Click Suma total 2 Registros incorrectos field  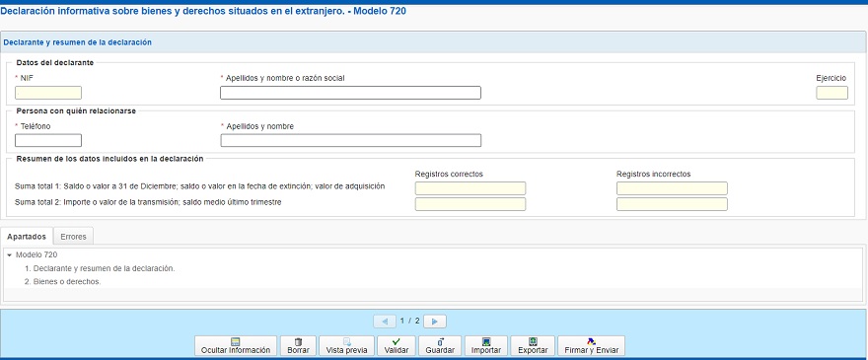coord(672,204)
